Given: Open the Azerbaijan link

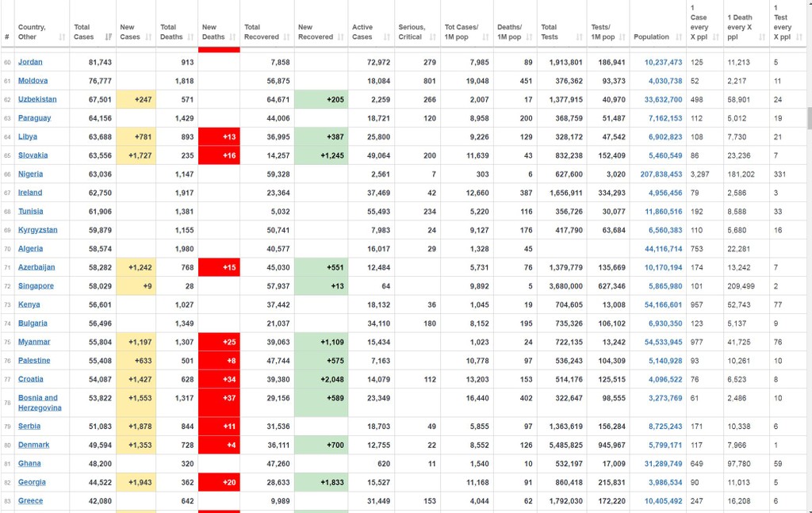Looking at the screenshot, I should (x=36, y=267).
